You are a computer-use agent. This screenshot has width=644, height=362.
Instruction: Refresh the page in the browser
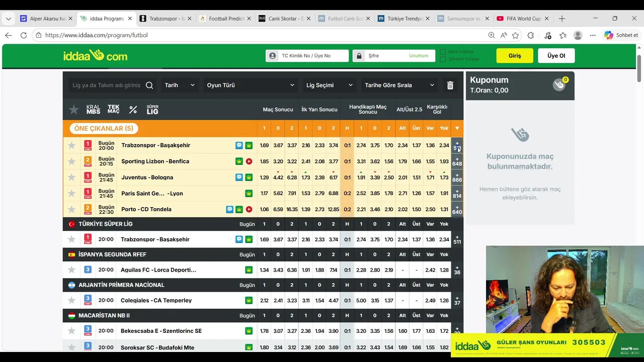[23, 35]
